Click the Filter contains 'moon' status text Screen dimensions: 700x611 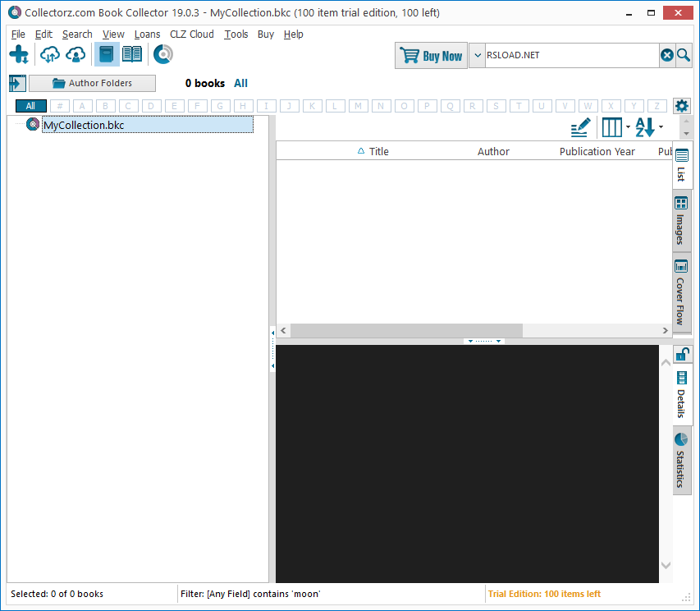coord(250,594)
